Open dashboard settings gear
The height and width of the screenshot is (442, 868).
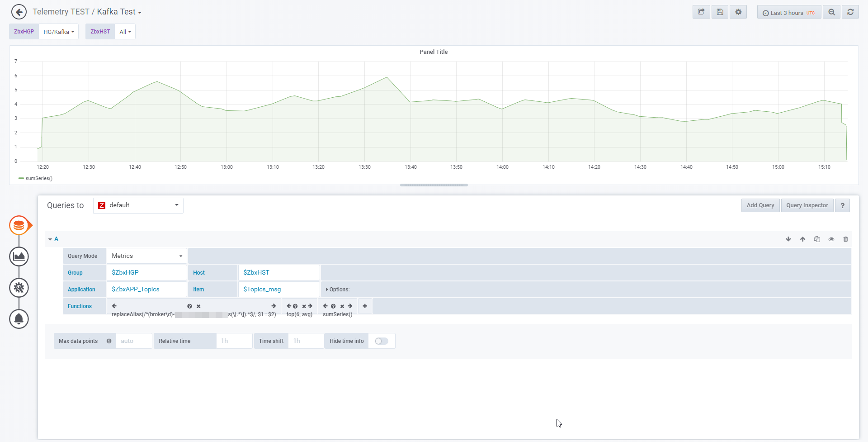click(x=738, y=12)
